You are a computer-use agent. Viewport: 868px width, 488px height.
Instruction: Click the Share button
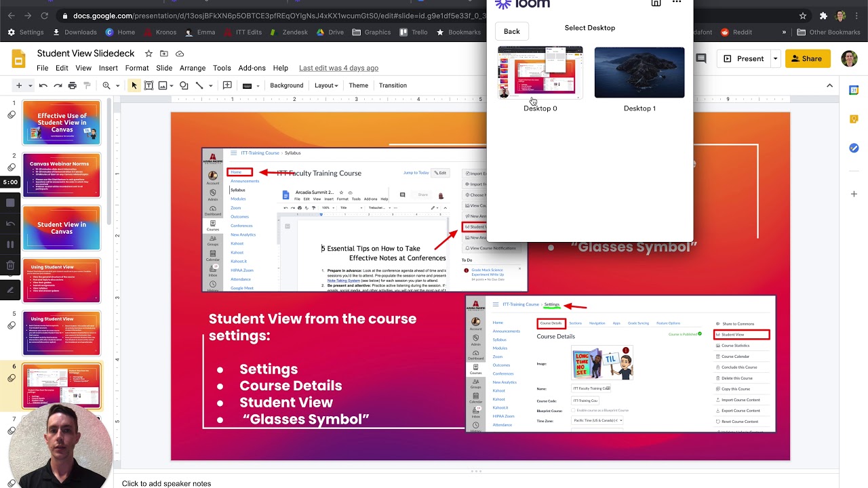point(808,59)
